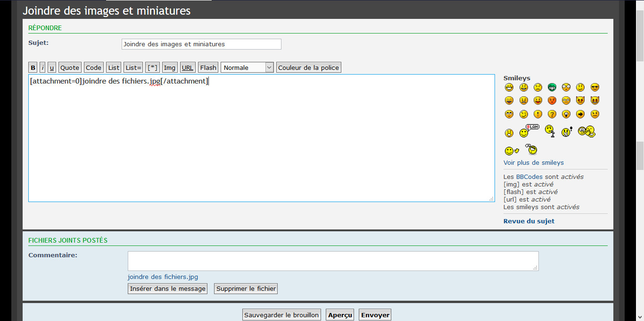This screenshot has width=644, height=321.
Task: Click Supprimer le fichier button
Action: pyautogui.click(x=246, y=288)
